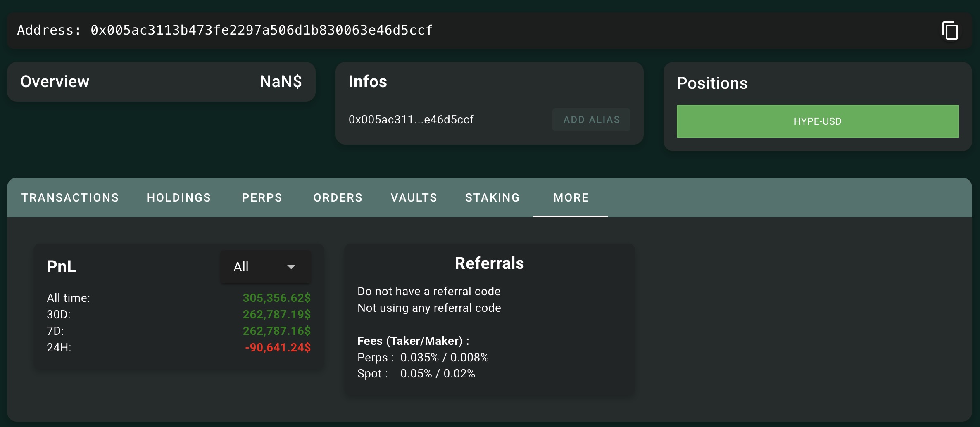Image resolution: width=980 pixels, height=427 pixels.
Task: Click the Referrals heading
Action: tap(490, 263)
